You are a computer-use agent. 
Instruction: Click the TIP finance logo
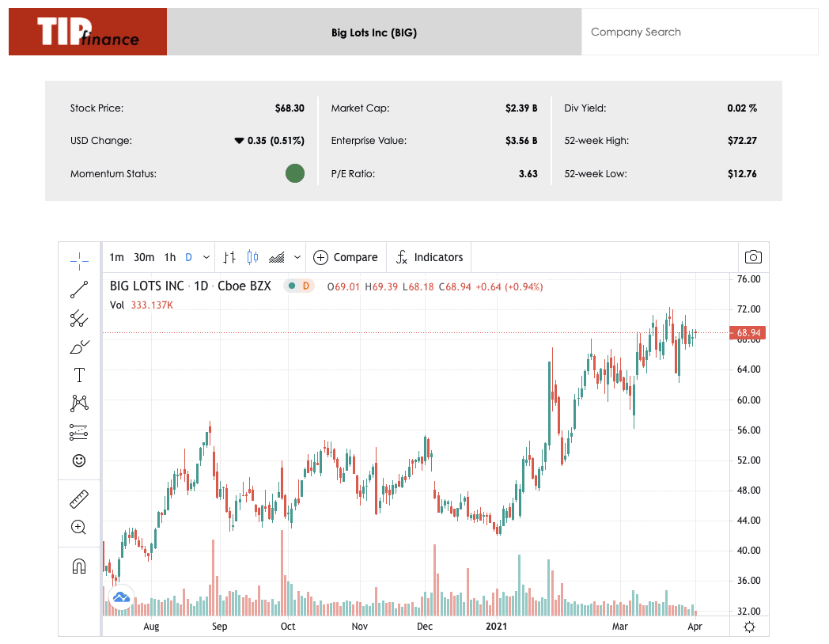88,32
